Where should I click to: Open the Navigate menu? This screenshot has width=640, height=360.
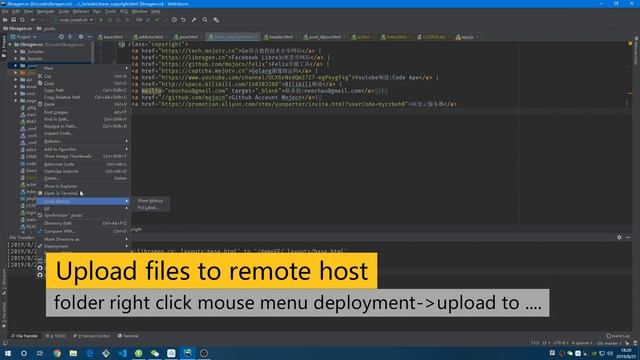45,11
